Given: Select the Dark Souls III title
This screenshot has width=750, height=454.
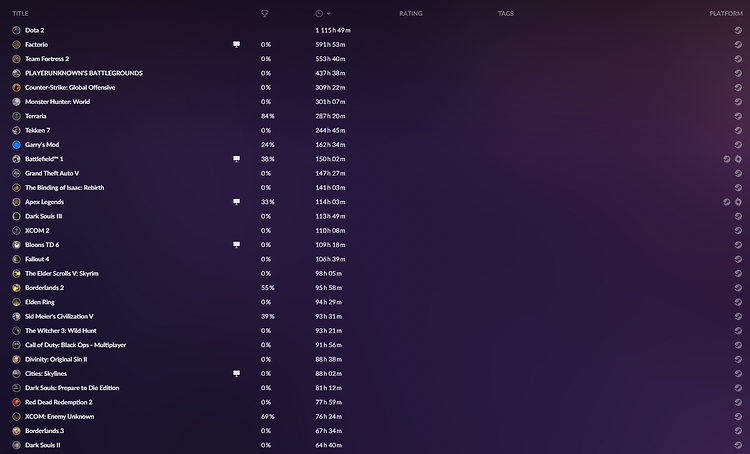Looking at the screenshot, I should coord(44,216).
